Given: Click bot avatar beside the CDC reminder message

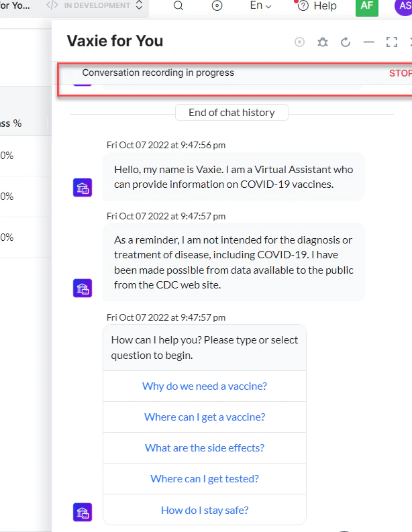Looking at the screenshot, I should point(83,288).
